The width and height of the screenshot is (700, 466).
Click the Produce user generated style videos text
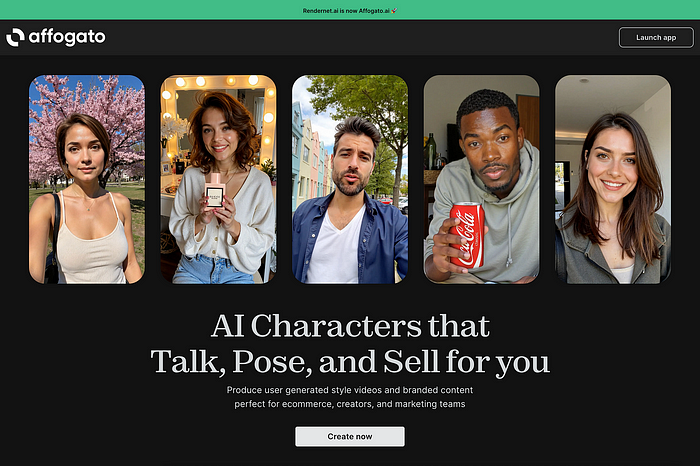coord(350,390)
